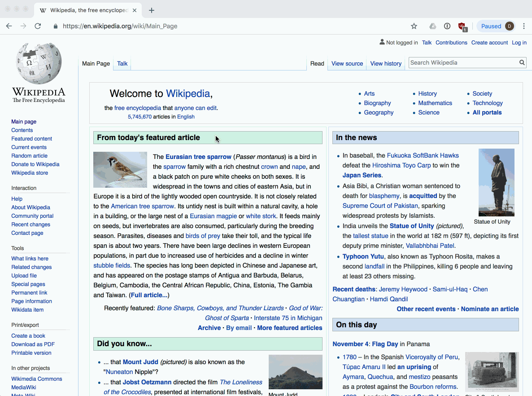Open the Mount Judd picture
This screenshot has height=396, width=532.
pos(296,372)
